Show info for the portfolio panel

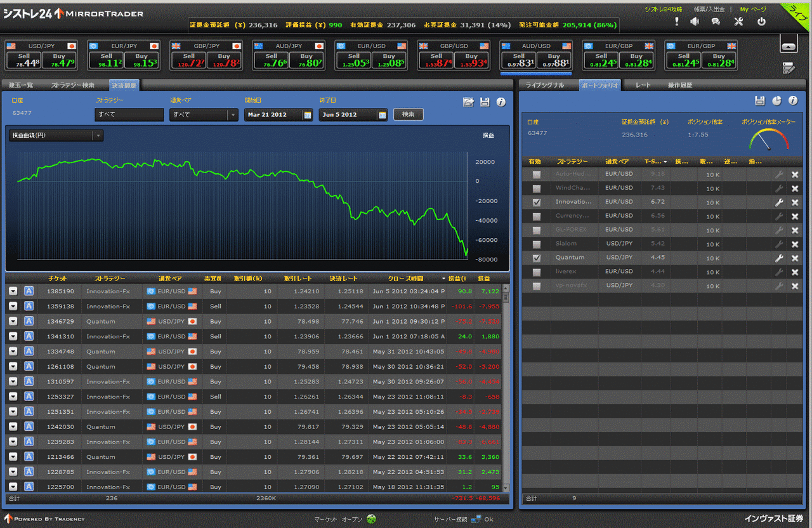[793, 100]
